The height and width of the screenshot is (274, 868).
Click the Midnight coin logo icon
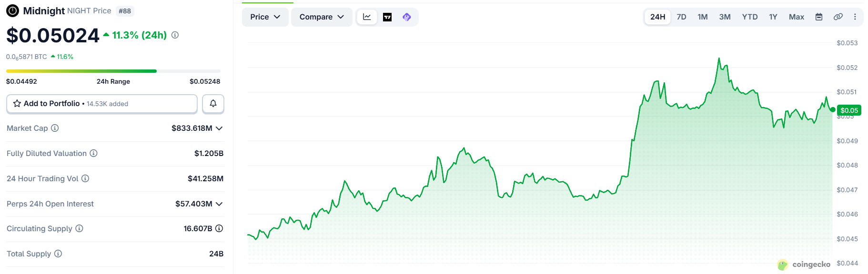(x=12, y=10)
